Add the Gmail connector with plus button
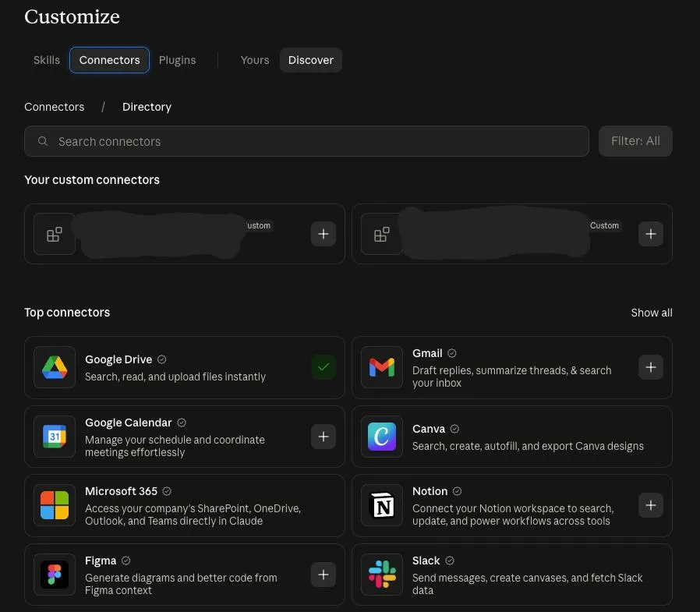The height and width of the screenshot is (612, 700). click(650, 367)
